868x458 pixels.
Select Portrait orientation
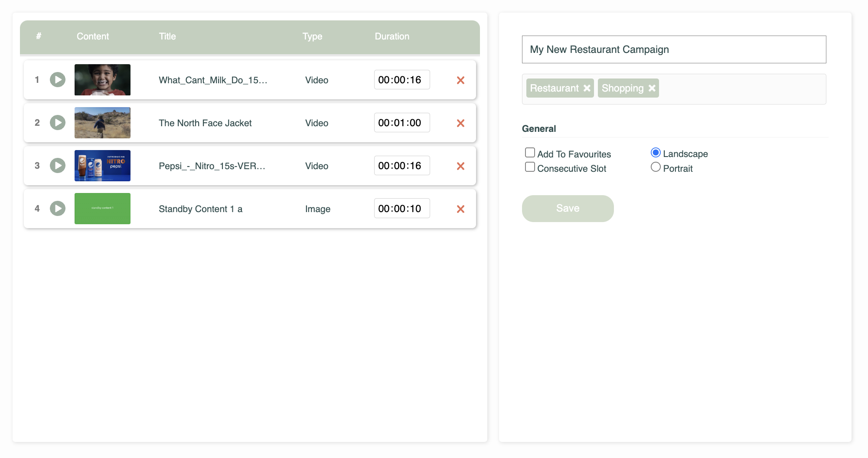(656, 167)
